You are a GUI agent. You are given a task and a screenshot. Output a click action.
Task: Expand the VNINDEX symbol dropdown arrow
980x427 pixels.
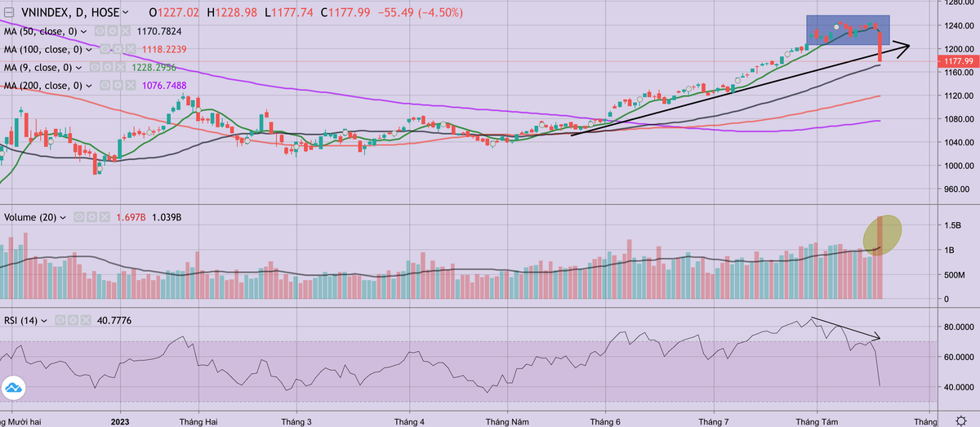click(123, 14)
